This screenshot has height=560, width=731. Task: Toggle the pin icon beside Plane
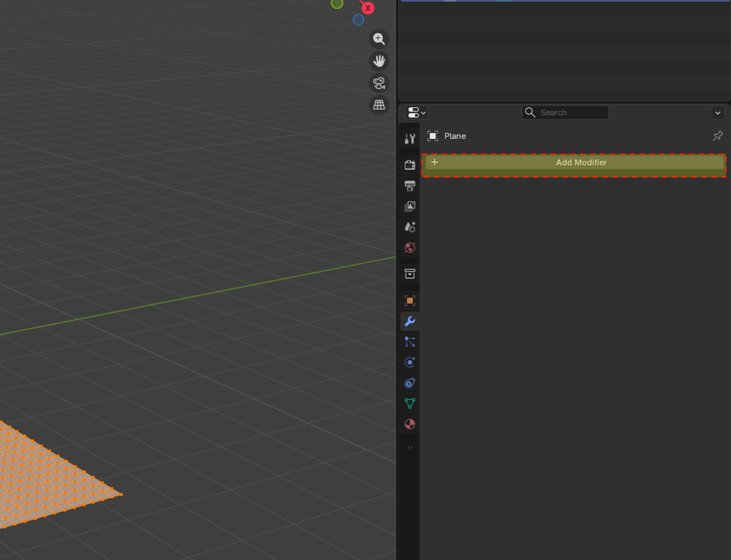(x=717, y=136)
